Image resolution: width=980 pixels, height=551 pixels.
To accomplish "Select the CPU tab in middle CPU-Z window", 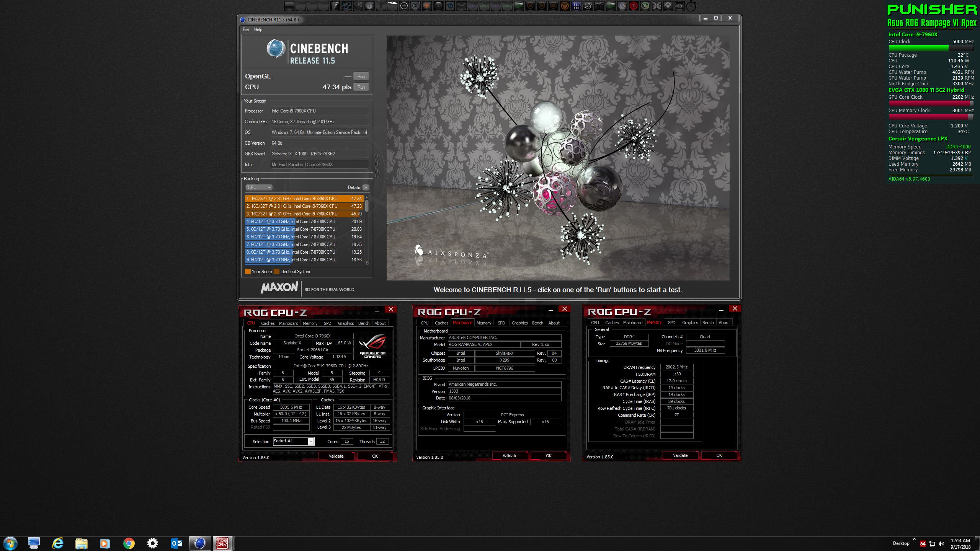I will (x=425, y=323).
